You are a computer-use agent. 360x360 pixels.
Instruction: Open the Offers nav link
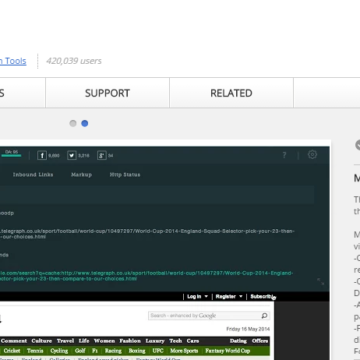pyautogui.click(x=260, y=341)
